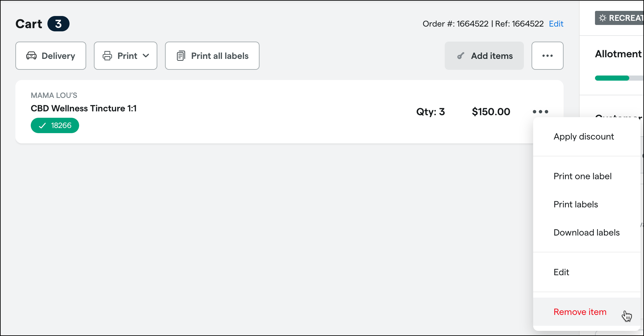This screenshot has width=644, height=336.
Task: Click the checkmark in the 18266 package tag
Action: tap(42, 125)
